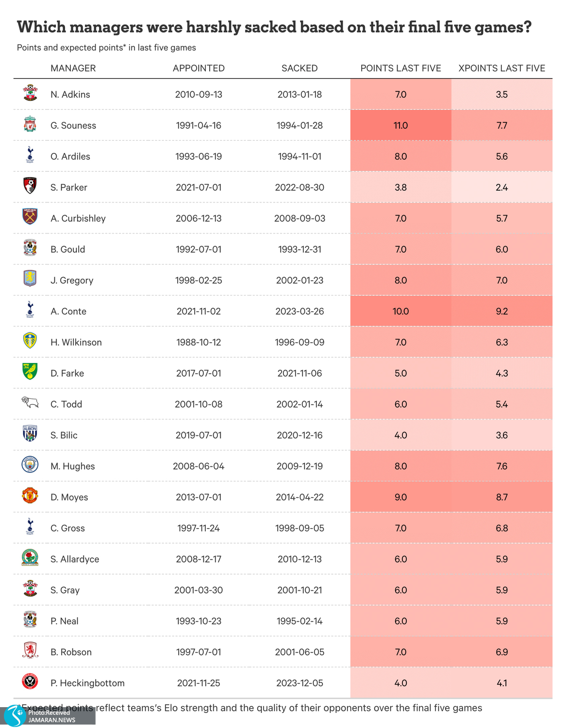The width and height of the screenshot is (566, 728).
Task: Click the APPOINTED column header
Action: click(199, 68)
